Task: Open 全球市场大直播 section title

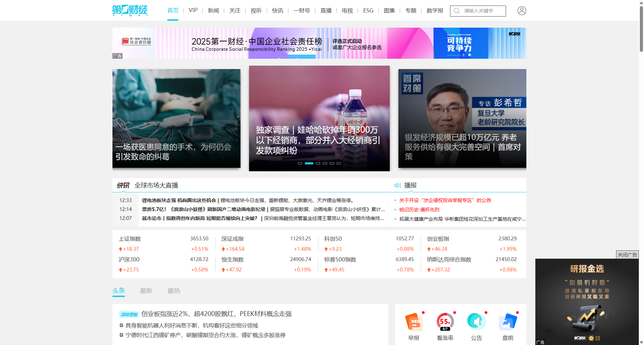Action: 156,185
